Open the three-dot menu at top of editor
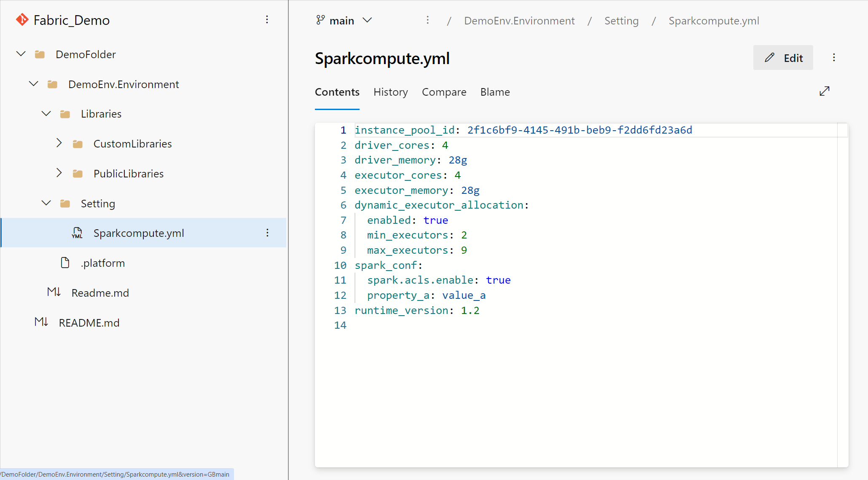The image size is (868, 480). pyautogui.click(x=834, y=57)
